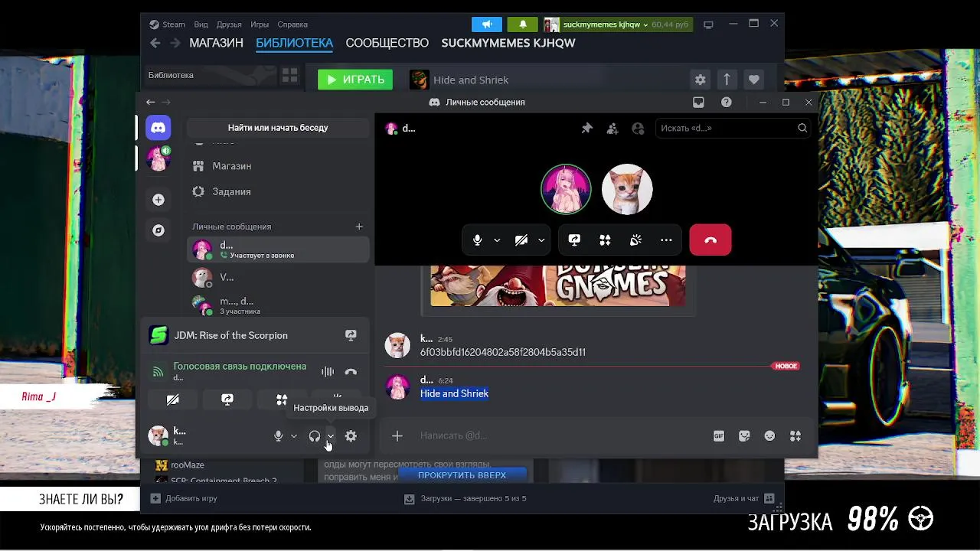The height and width of the screenshot is (551, 980).
Task: Expand microphone options arrow in call
Action: 497,240
